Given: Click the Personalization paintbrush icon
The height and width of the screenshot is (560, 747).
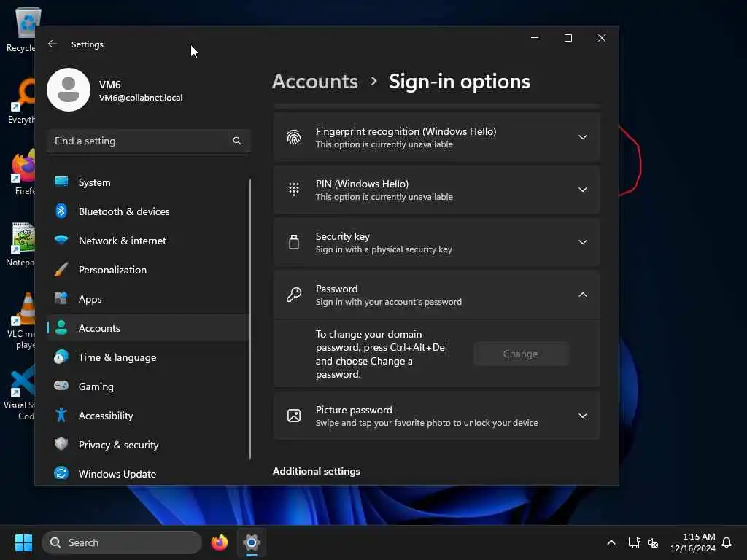Looking at the screenshot, I should point(61,270).
